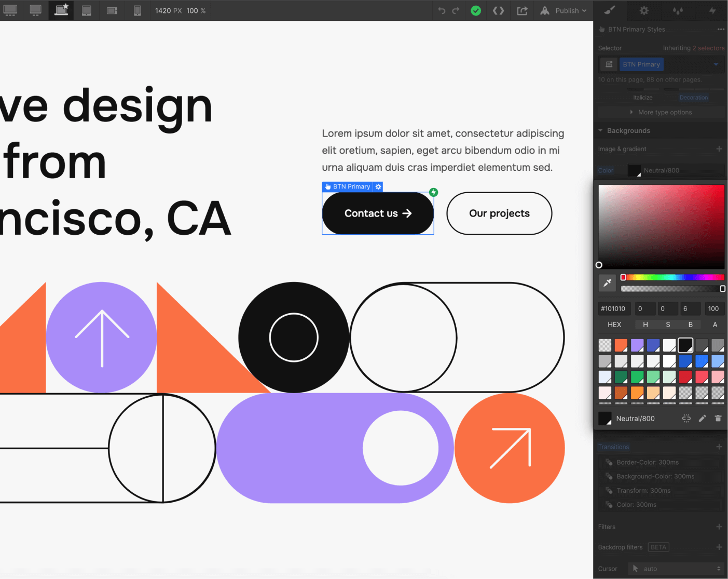Click the green interaction lightning badge

coord(434,192)
